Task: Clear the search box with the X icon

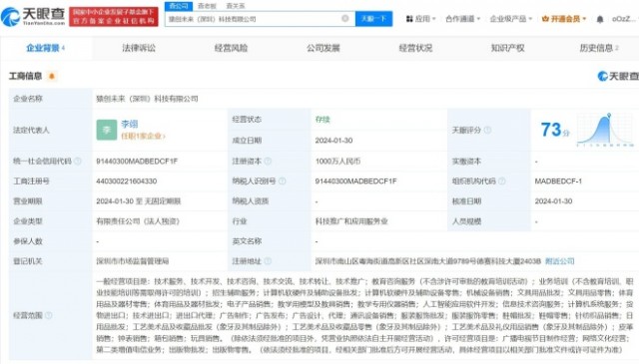Action: [345, 18]
